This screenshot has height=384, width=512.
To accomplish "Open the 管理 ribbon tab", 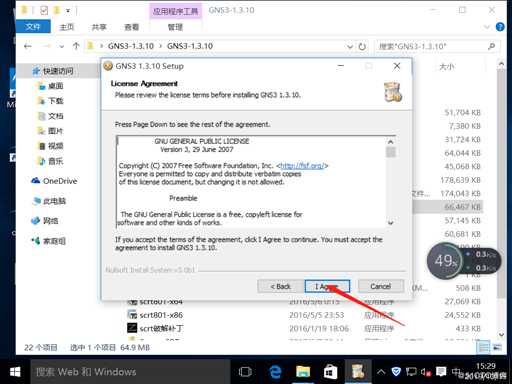I will pos(175,27).
